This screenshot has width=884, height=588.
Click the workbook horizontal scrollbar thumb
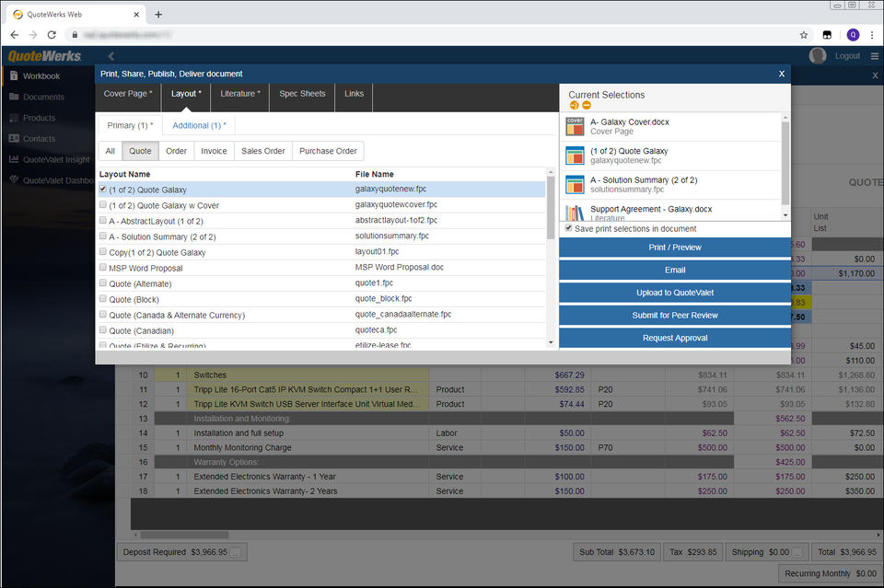pos(184,535)
